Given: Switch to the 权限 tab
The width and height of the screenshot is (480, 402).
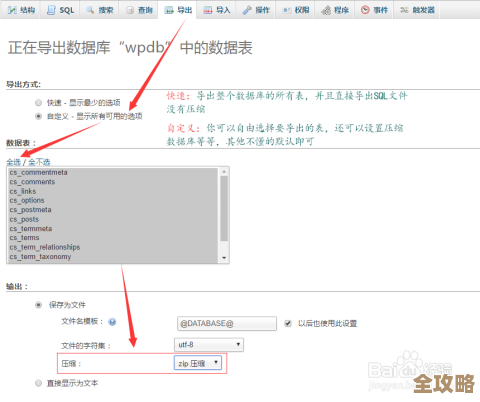Looking at the screenshot, I should point(296,10).
